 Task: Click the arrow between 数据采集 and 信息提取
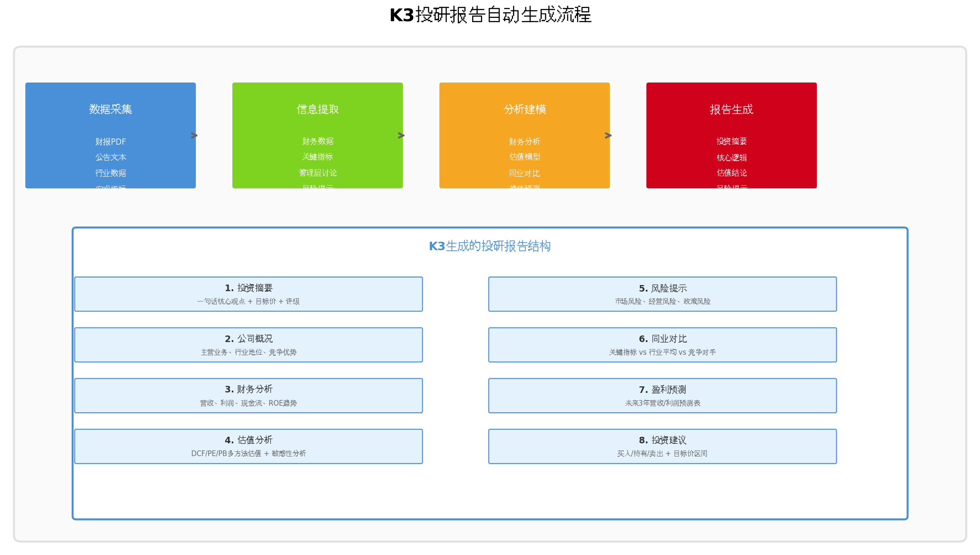point(194,136)
